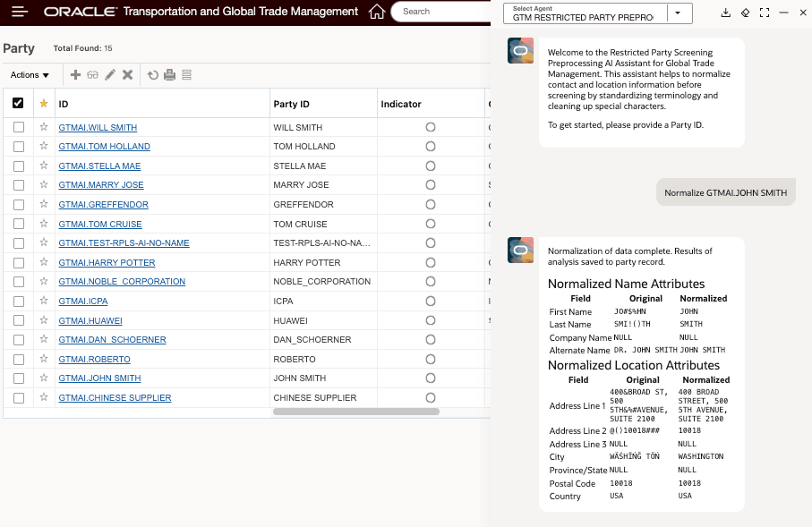Open the hamburger navigation menu
The width and height of the screenshot is (812, 527).
[20, 12]
